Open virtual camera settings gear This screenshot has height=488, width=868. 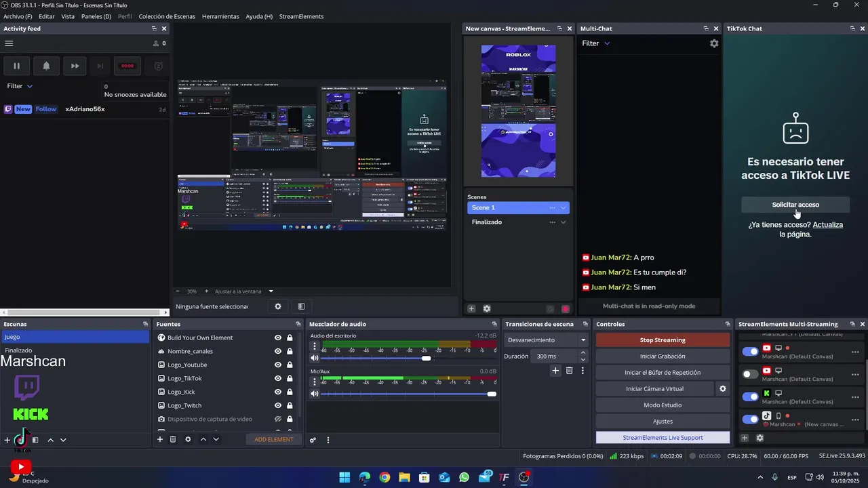[723, 388]
